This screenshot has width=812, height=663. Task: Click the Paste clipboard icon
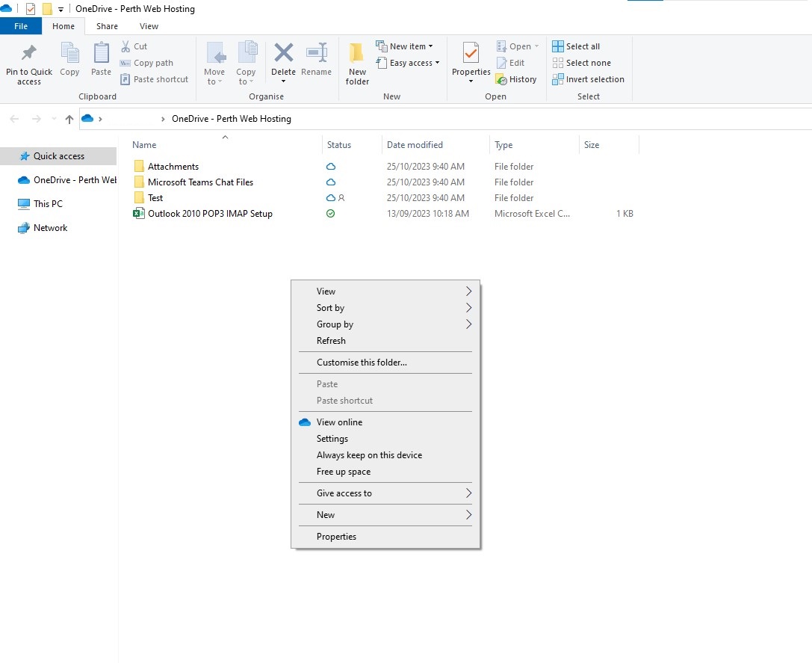[101, 53]
